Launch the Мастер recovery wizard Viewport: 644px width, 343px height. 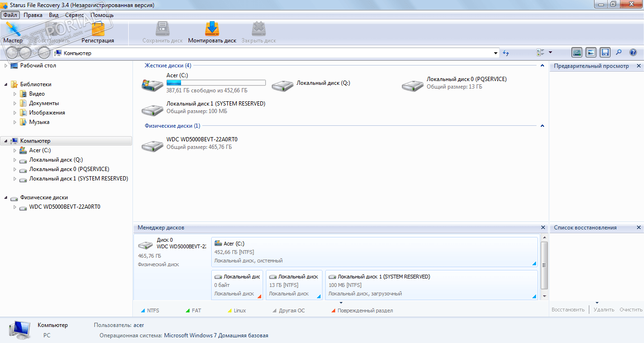pyautogui.click(x=13, y=33)
